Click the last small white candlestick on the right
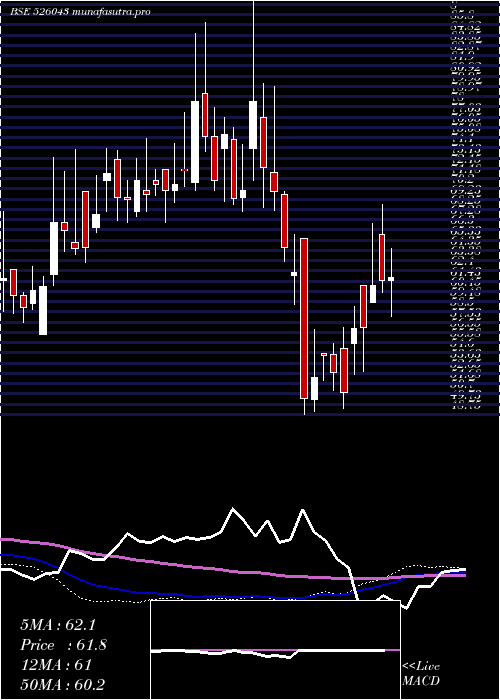500x700 pixels. pos(391,279)
